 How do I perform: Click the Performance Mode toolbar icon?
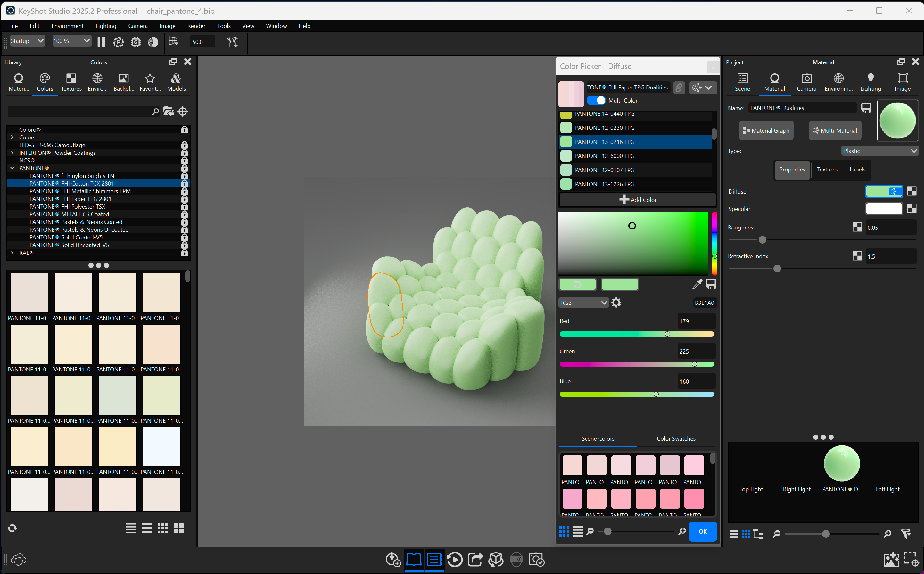[x=119, y=42]
